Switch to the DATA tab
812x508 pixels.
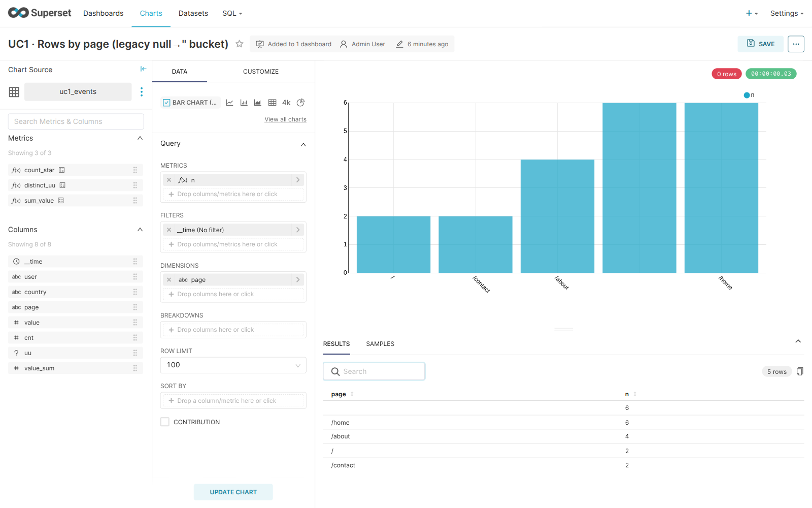(x=180, y=72)
